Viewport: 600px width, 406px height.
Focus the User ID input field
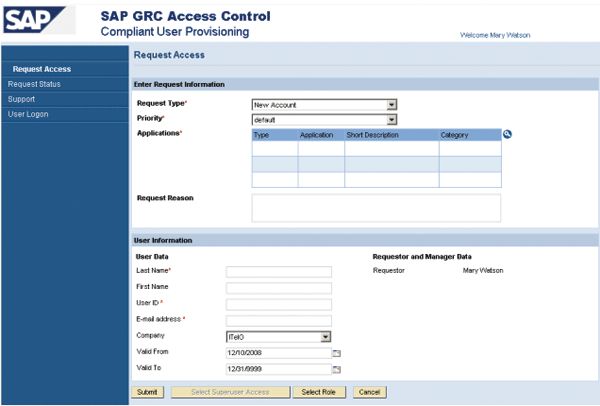[279, 304]
